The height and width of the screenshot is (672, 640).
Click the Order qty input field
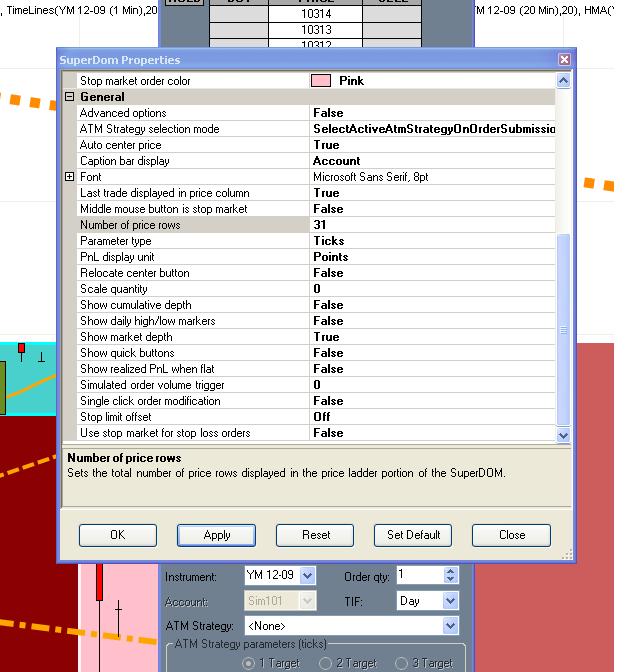pyautogui.click(x=420, y=575)
